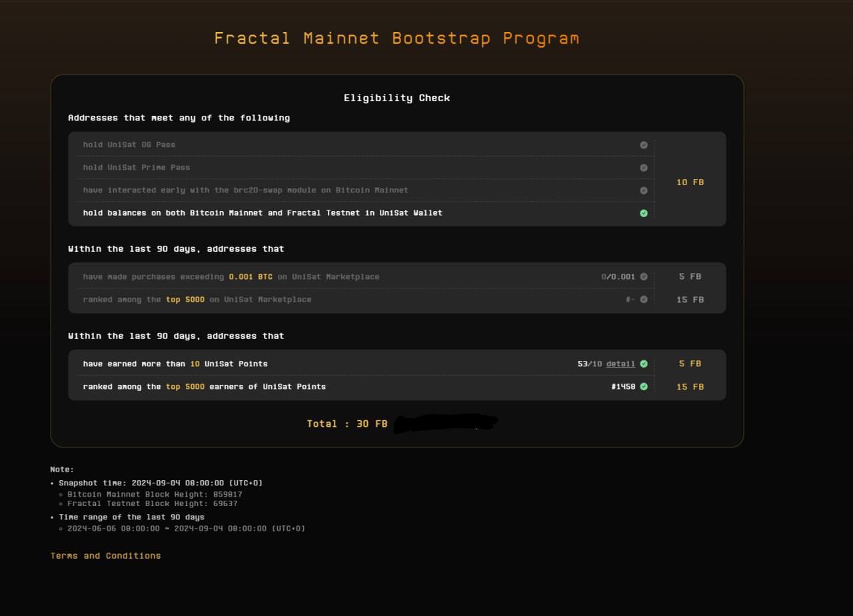
Task: Click the status icon for hold UniSat OG Pass
Action: [644, 145]
